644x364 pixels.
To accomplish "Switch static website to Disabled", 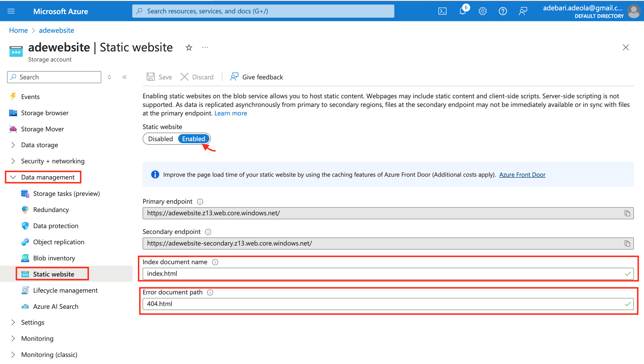I will [x=160, y=139].
